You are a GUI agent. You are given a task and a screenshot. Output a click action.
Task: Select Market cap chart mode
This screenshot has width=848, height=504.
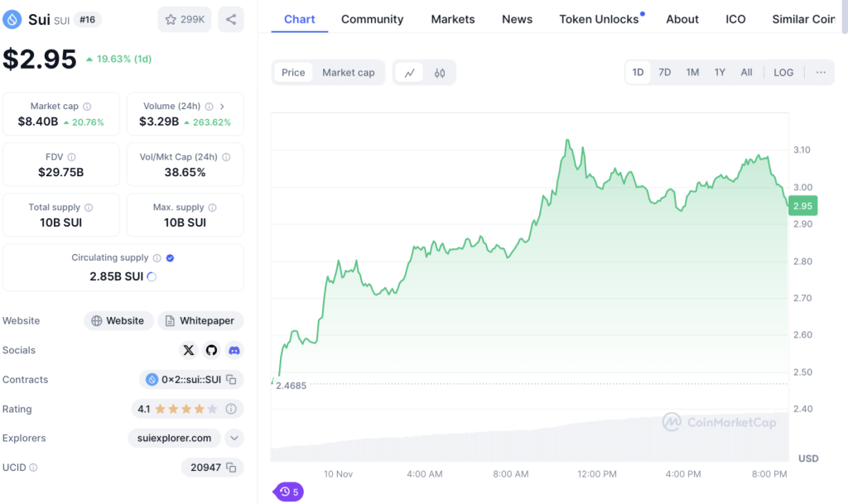[349, 72]
